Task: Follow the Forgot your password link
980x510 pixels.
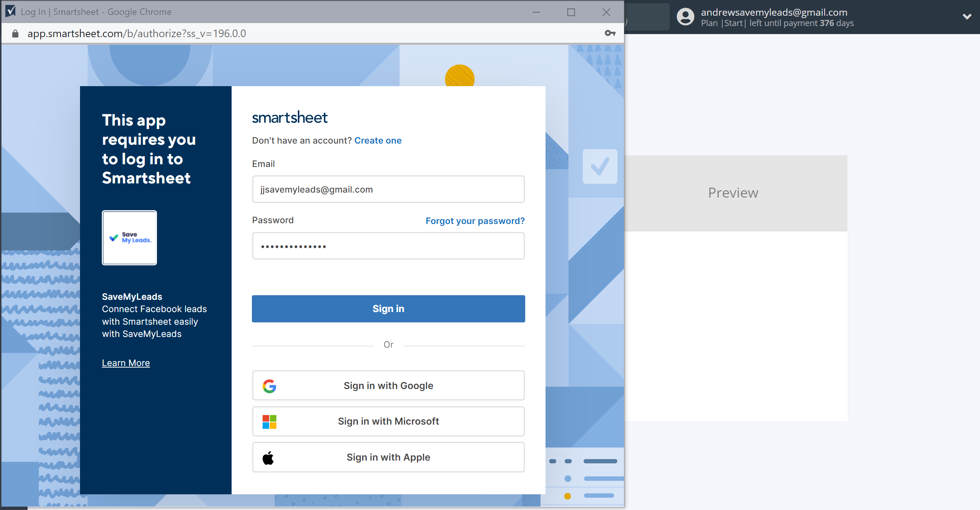Action: tap(475, 221)
